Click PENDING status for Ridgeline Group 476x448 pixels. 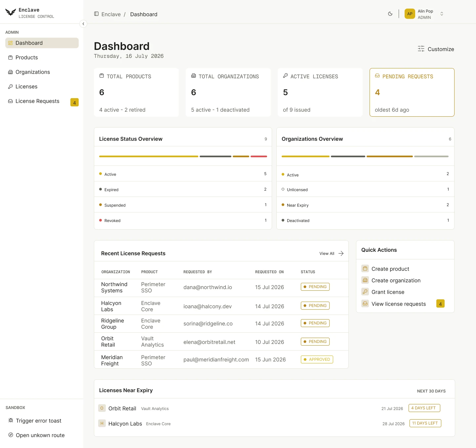pos(315,323)
